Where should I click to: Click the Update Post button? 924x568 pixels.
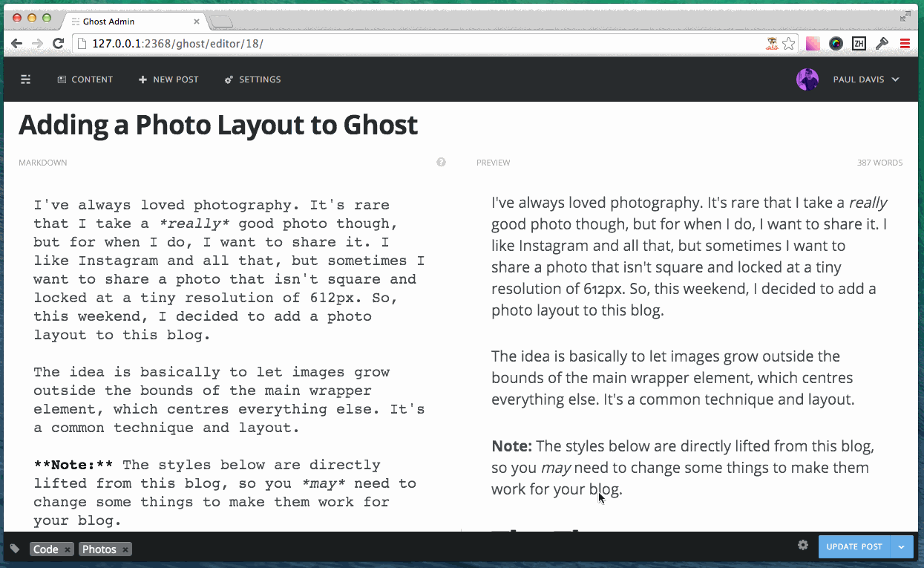tap(854, 546)
